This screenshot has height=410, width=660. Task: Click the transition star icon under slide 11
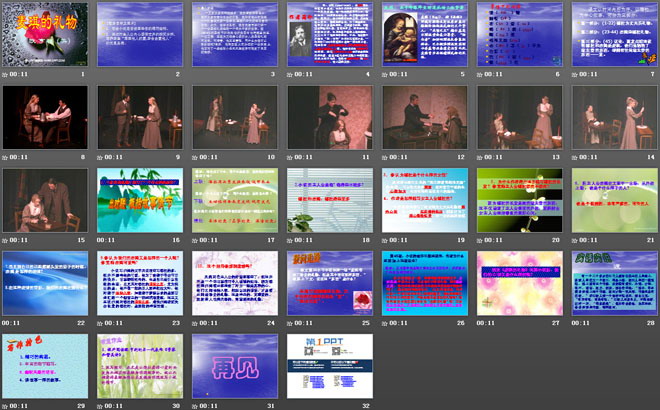(290, 157)
